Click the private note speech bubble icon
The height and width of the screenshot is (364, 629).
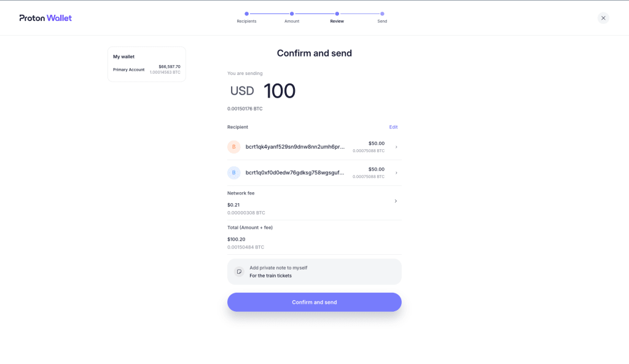click(239, 271)
